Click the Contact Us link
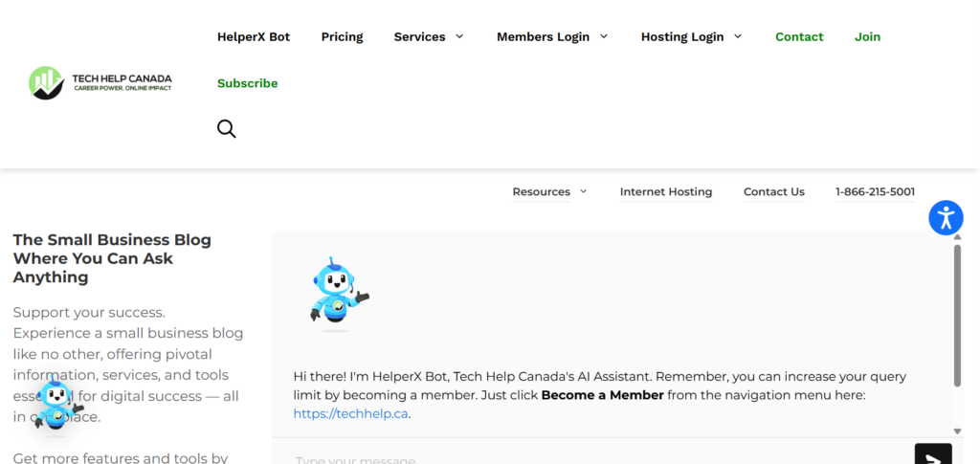This screenshot has width=980, height=464. pos(773,191)
